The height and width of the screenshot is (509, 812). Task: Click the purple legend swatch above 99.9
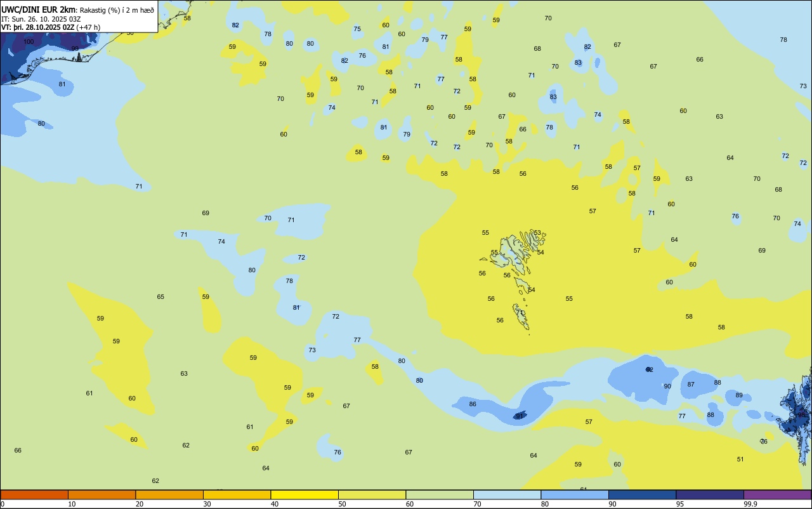(x=777, y=494)
